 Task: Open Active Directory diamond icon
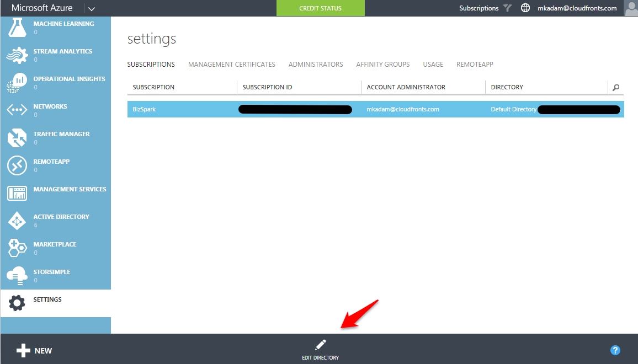coord(17,221)
